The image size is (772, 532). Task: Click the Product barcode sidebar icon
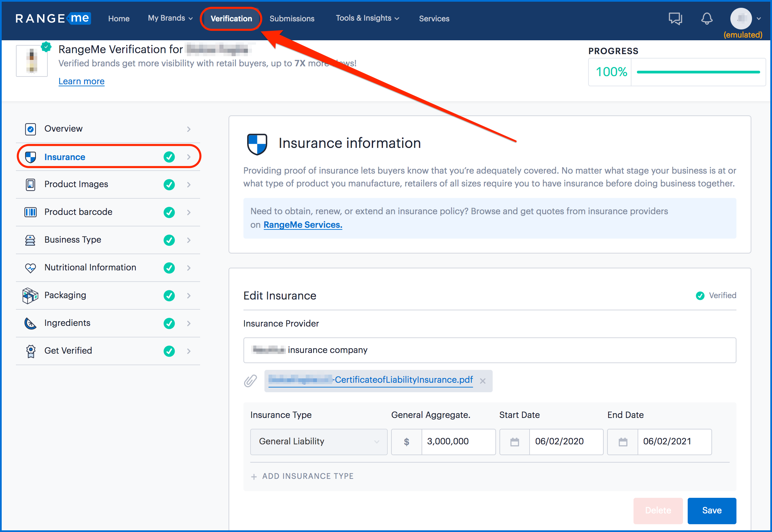[30, 212]
